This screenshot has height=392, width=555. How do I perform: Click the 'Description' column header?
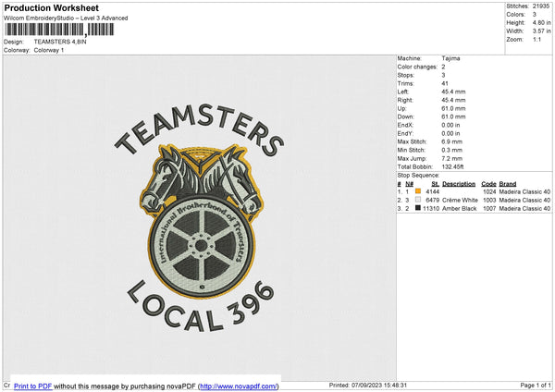tap(459, 184)
